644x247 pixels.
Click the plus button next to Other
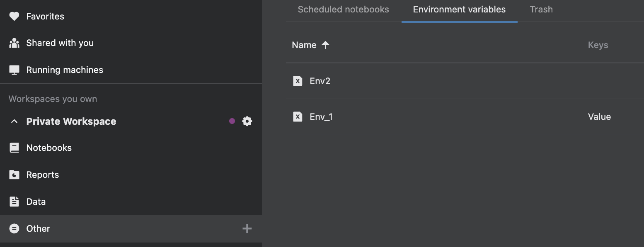coord(247,228)
